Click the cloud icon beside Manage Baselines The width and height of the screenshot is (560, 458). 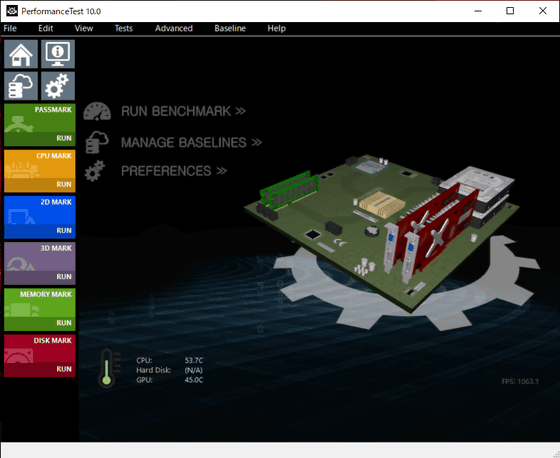point(97,142)
